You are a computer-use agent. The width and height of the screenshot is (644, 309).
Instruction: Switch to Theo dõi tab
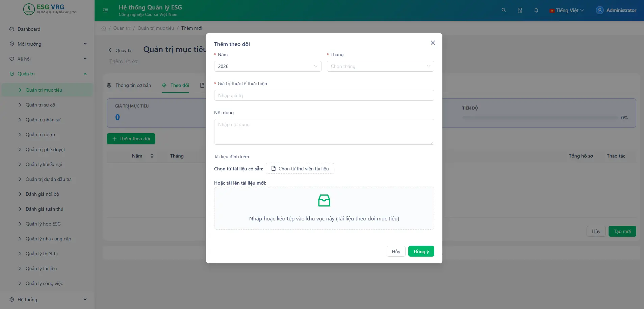click(176, 85)
